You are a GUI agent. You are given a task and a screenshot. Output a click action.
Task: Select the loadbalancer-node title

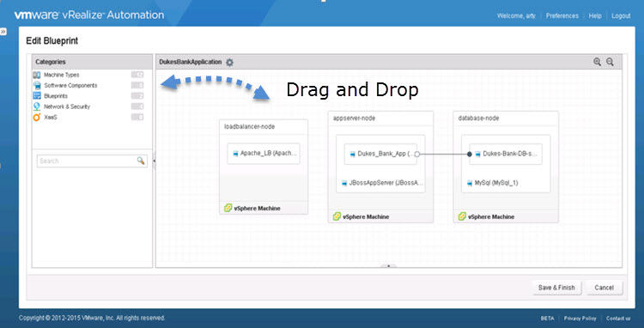pos(249,126)
